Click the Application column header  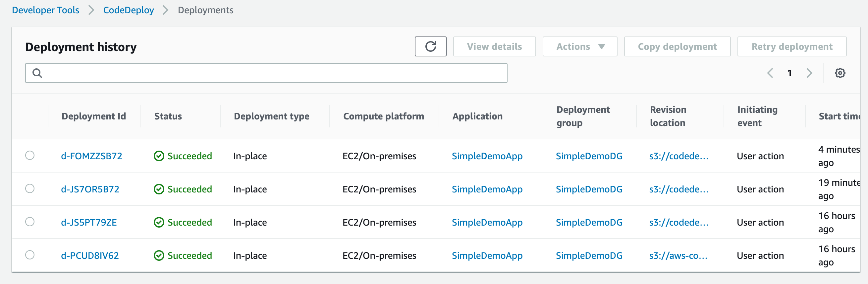(477, 116)
